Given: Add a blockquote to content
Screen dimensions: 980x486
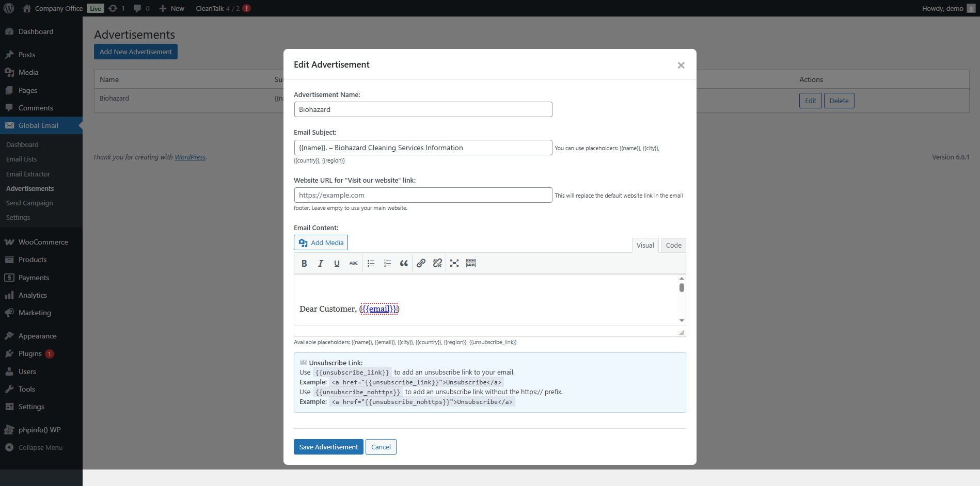Looking at the screenshot, I should (x=404, y=263).
